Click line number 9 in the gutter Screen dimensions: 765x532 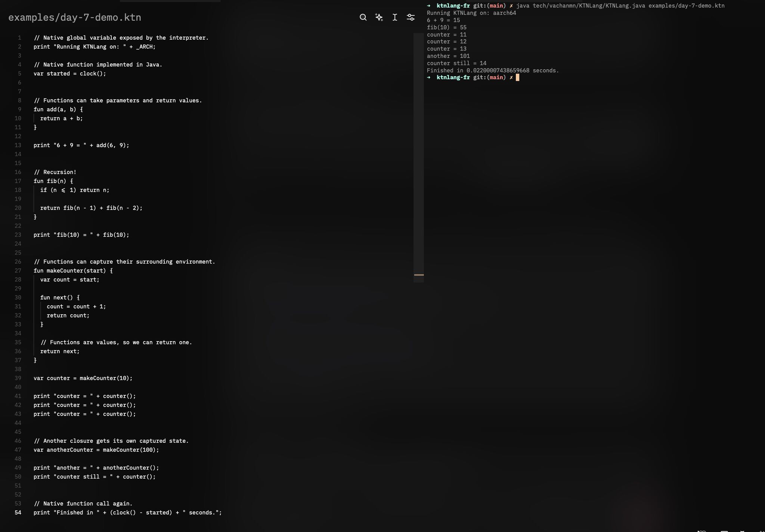(19, 109)
